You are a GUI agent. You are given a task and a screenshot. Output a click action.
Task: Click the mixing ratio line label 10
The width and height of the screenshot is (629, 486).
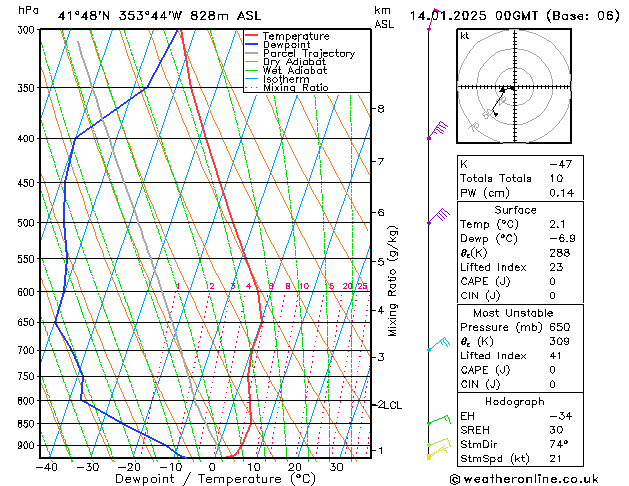pyautogui.click(x=304, y=286)
